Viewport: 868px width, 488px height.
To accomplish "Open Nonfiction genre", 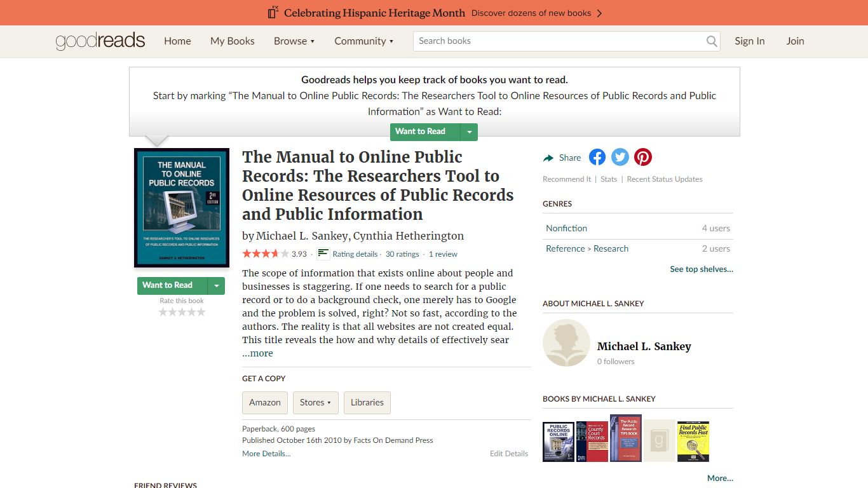I will (x=566, y=228).
